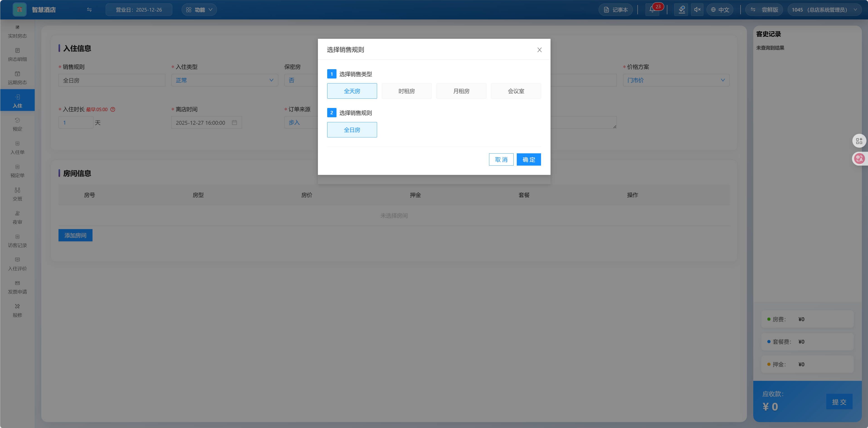The width and height of the screenshot is (868, 428).
Task: Select the 时租房 sales type option
Action: pyautogui.click(x=406, y=91)
